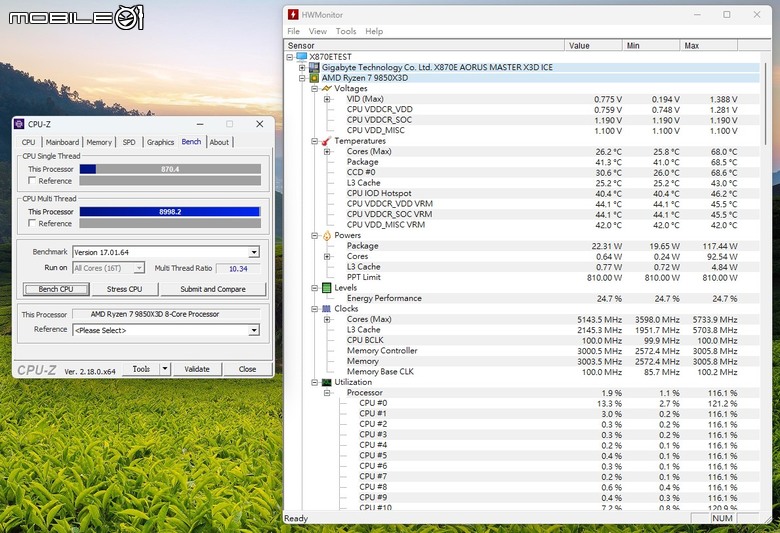Switch to the Mainboard tab
780x533 pixels.
(x=62, y=142)
